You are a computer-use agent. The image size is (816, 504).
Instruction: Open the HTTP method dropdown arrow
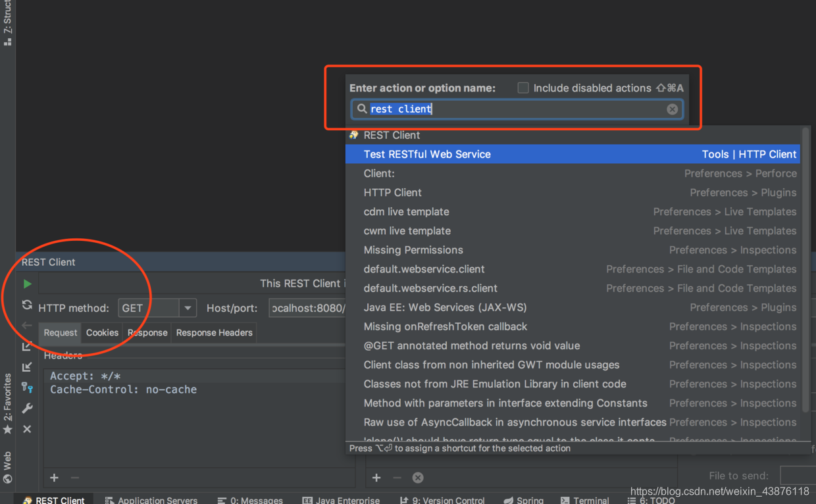pos(188,308)
